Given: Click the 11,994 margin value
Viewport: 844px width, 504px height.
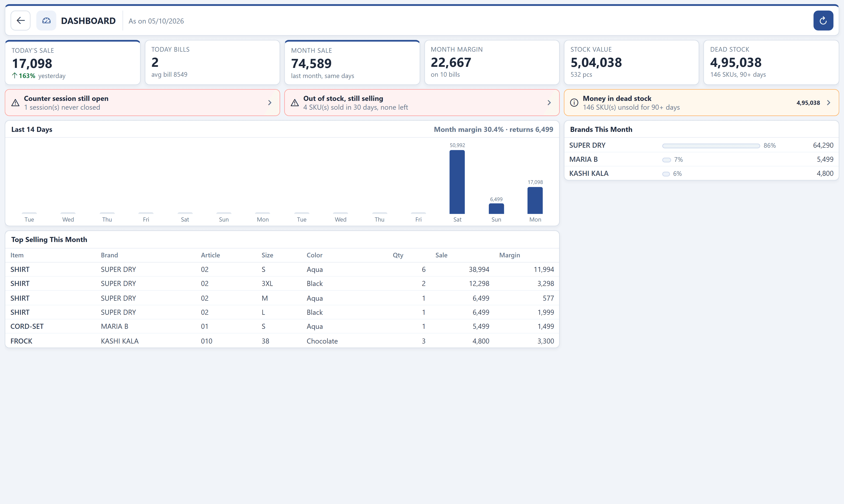Looking at the screenshot, I should (544, 269).
